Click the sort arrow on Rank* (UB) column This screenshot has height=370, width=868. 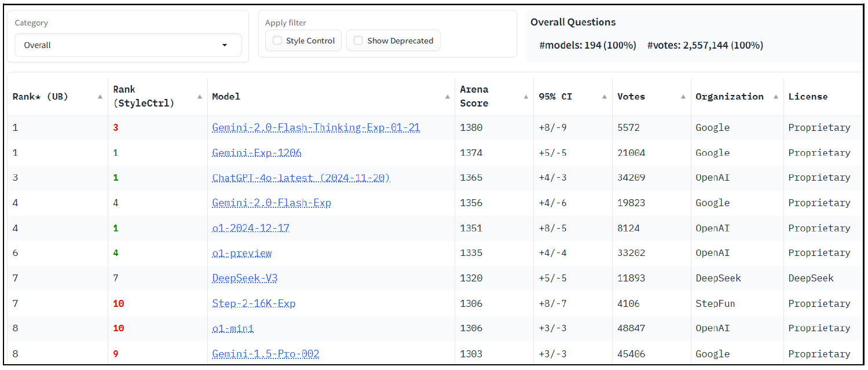coord(100,96)
